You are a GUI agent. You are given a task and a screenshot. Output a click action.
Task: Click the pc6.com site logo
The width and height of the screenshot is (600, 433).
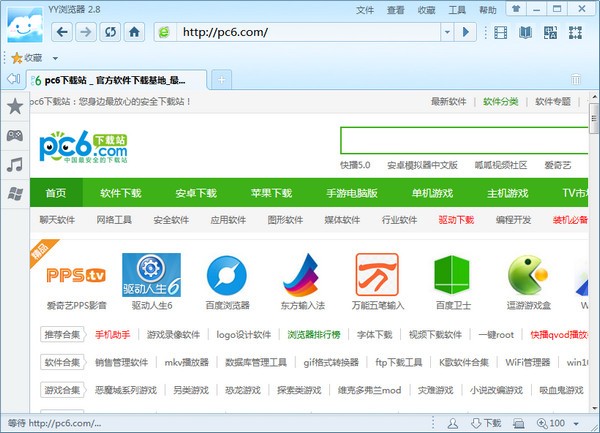point(83,147)
